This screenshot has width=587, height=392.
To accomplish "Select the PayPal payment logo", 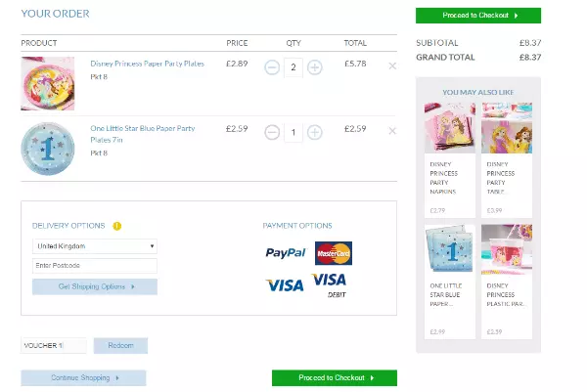I will pos(286,253).
